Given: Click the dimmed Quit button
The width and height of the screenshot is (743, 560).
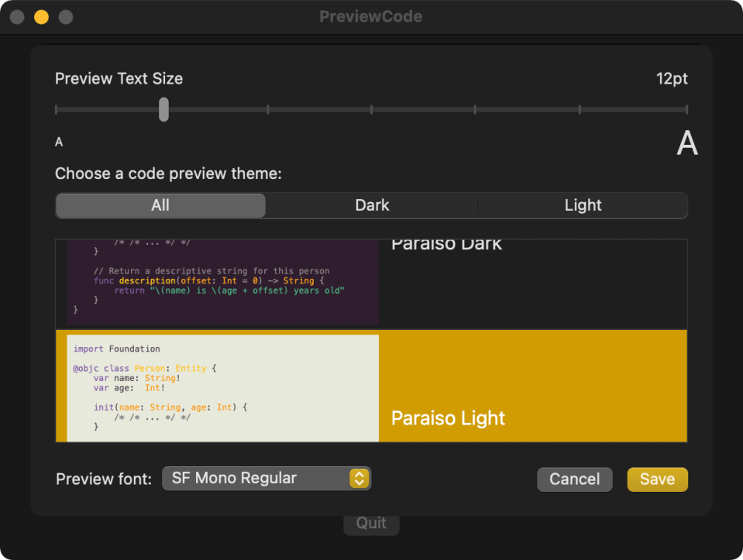Looking at the screenshot, I should [371, 523].
